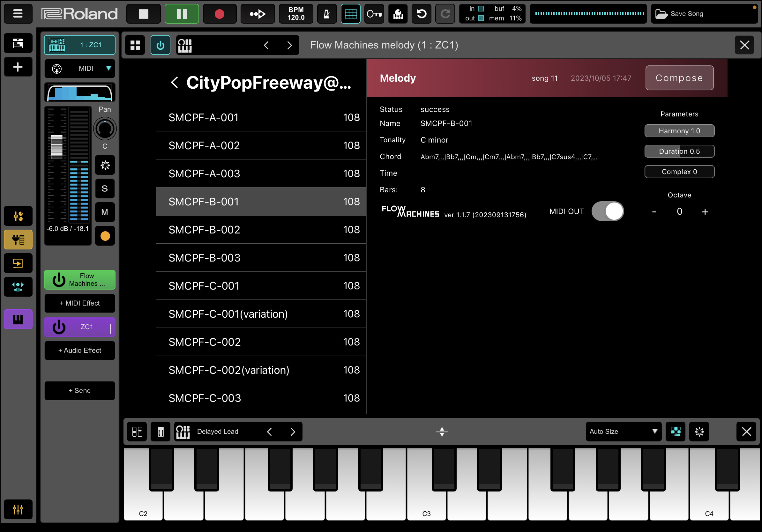
Task: Click Save Song folder button
Action: [x=704, y=14]
